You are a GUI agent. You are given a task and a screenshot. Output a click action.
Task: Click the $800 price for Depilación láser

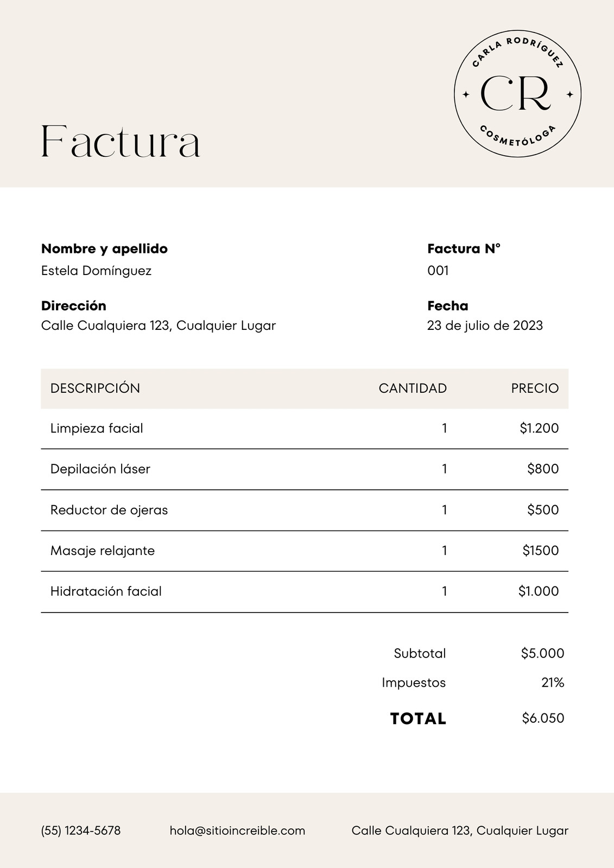tap(543, 469)
